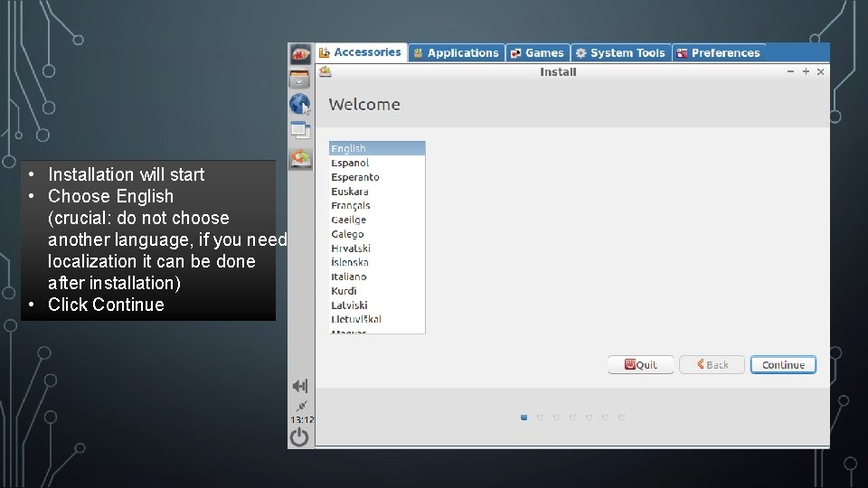The height and width of the screenshot is (488, 868).
Task: Click the Install window title icon
Action: coord(325,72)
